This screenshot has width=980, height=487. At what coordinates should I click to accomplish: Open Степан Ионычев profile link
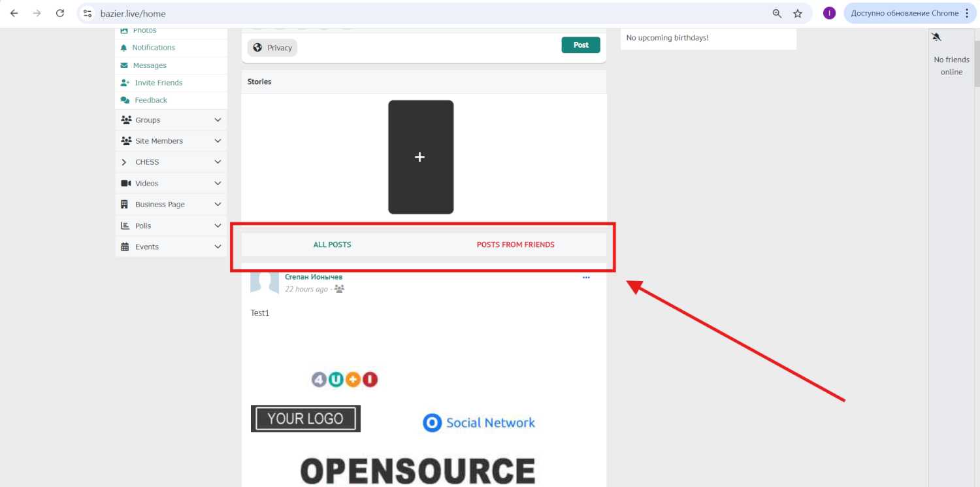314,277
